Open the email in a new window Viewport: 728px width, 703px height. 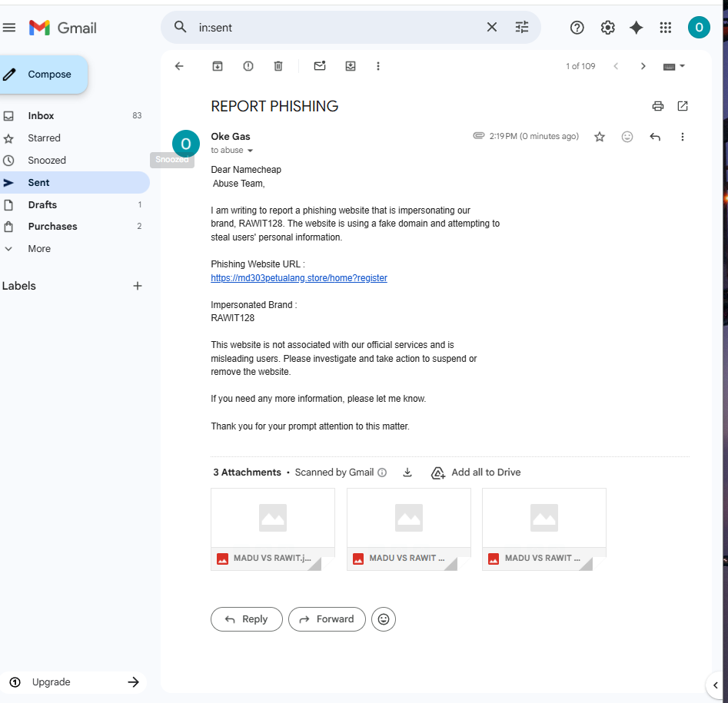683,106
